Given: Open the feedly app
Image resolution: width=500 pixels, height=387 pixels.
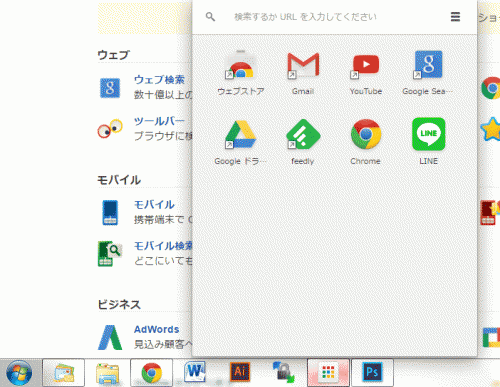Looking at the screenshot, I should [x=303, y=134].
